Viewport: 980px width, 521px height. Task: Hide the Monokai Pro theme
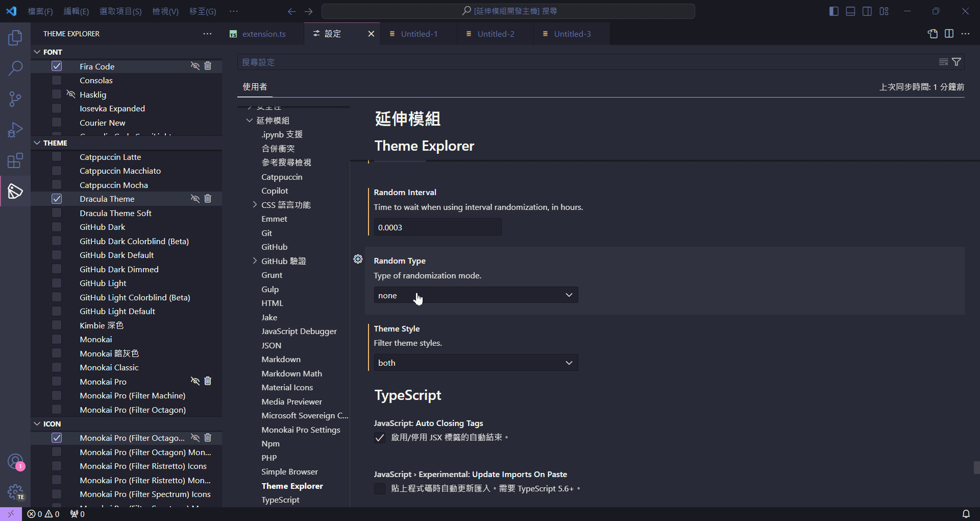click(195, 381)
